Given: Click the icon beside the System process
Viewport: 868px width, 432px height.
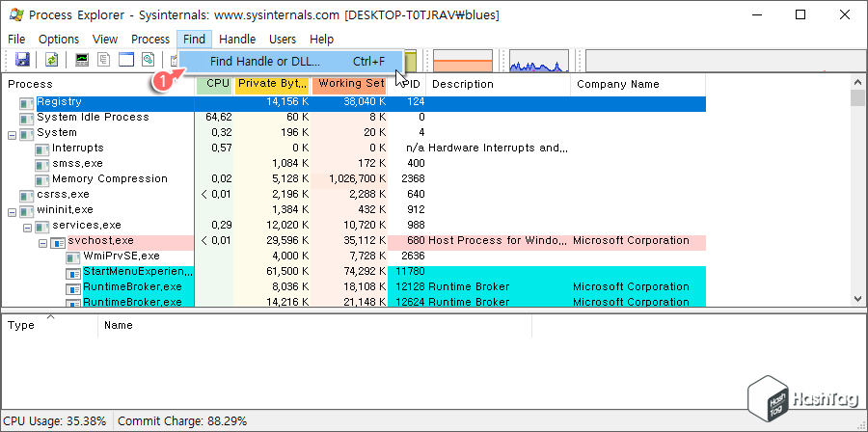Looking at the screenshot, I should click(x=27, y=134).
